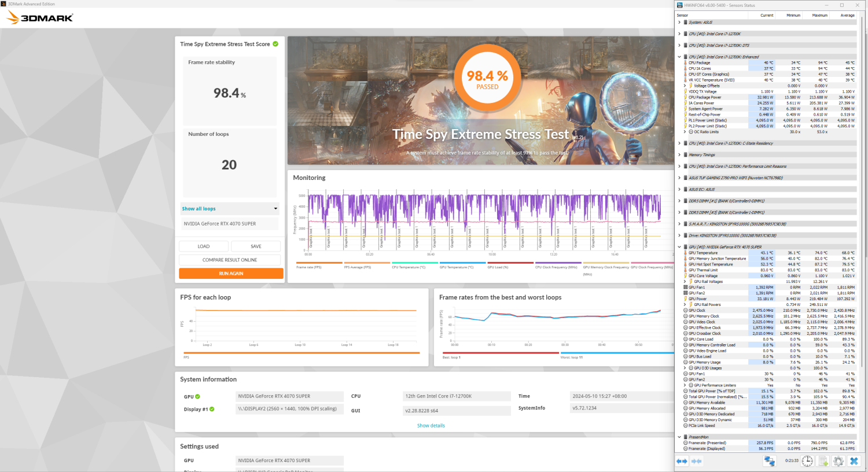The width and height of the screenshot is (868, 472).
Task: Start HWiNFO logging with the sheet-plus icon
Action: pyautogui.click(x=823, y=461)
